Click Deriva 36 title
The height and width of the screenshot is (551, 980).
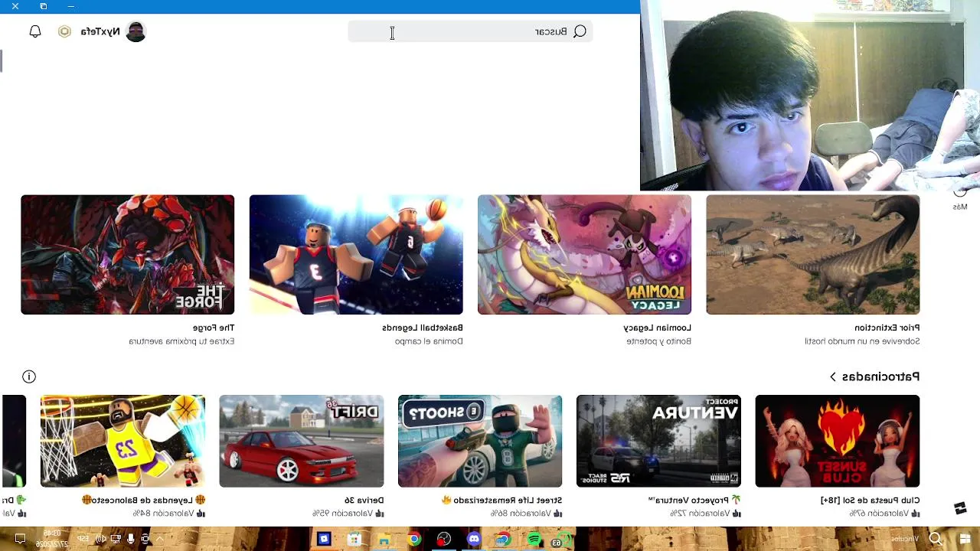[x=364, y=500]
